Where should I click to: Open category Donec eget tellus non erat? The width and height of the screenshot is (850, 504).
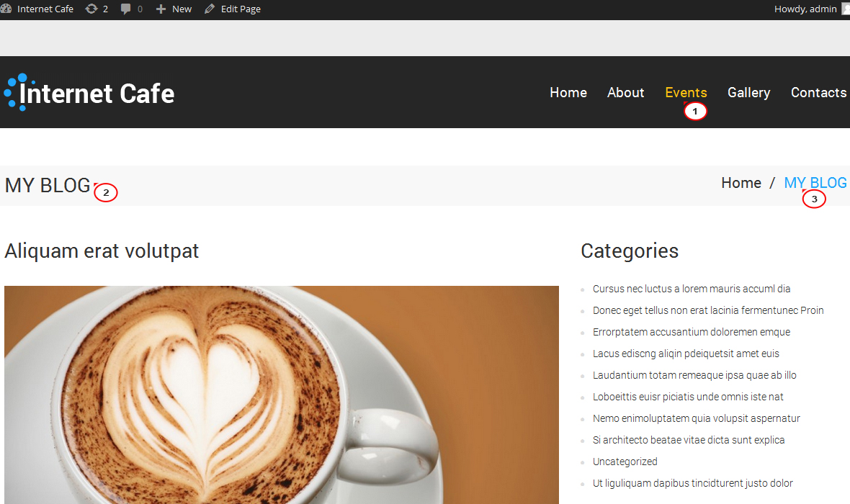(708, 310)
